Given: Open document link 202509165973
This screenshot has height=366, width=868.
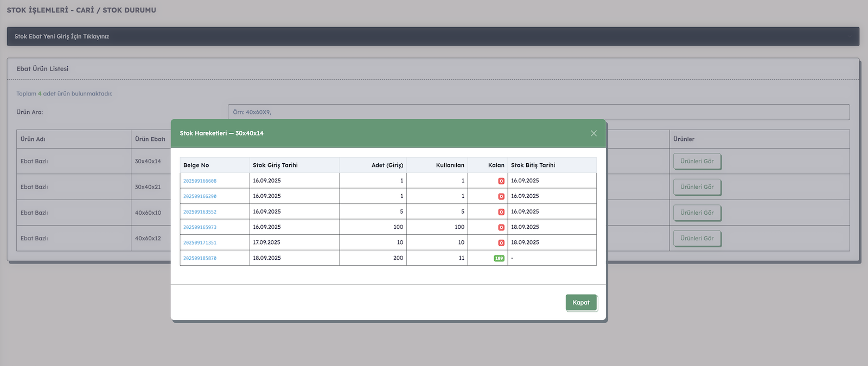Looking at the screenshot, I should pos(200,227).
